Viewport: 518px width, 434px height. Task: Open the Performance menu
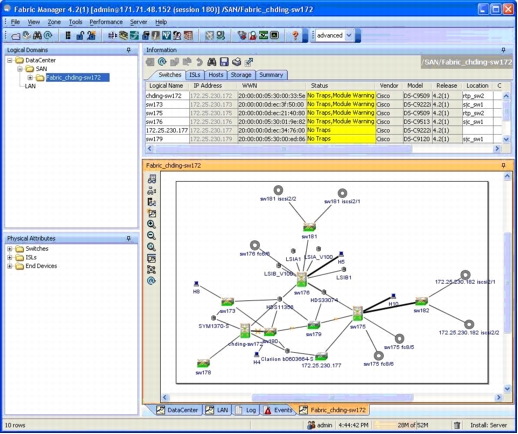point(106,22)
